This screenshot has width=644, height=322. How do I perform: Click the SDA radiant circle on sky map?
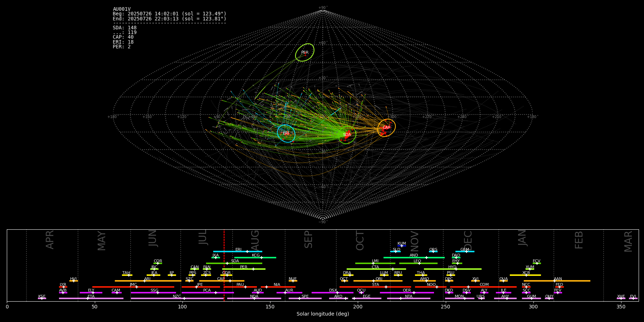pyautogui.click(x=347, y=135)
